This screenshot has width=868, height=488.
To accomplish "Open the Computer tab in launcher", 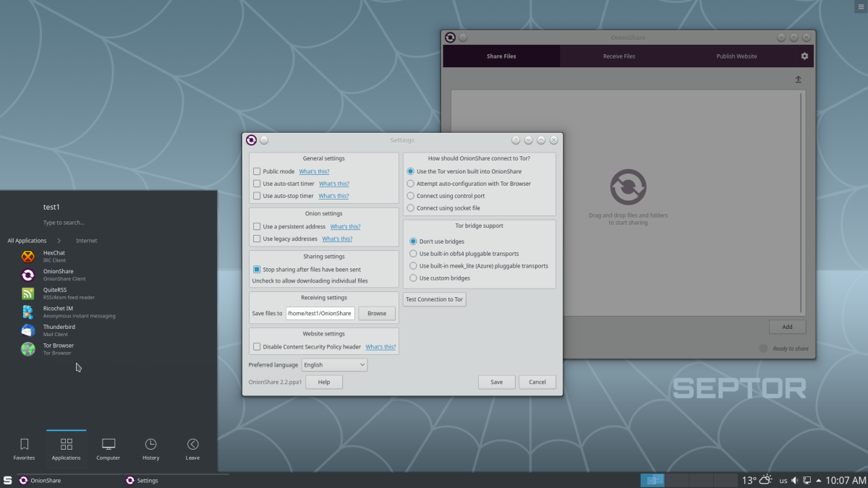I will (109, 448).
